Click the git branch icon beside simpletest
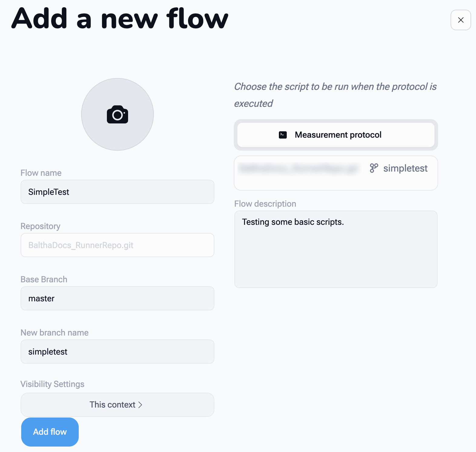 (373, 168)
